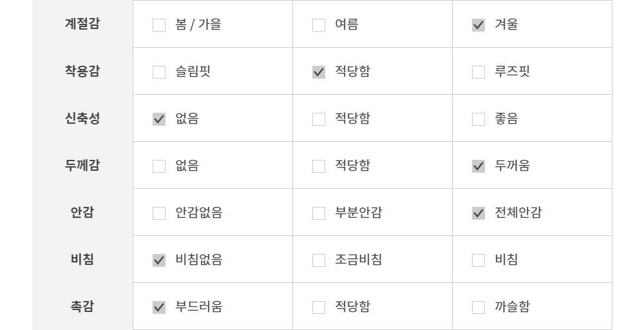Check the 봄 / 가을 season checkbox
Image resolution: width=644 pixels, height=330 pixels.
[x=159, y=26]
